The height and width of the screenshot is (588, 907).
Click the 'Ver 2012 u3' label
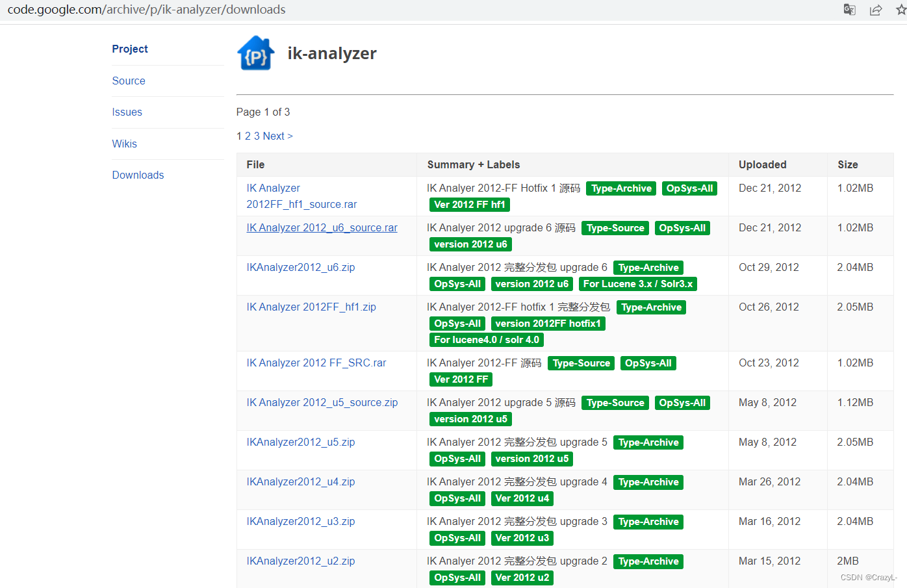(x=522, y=538)
